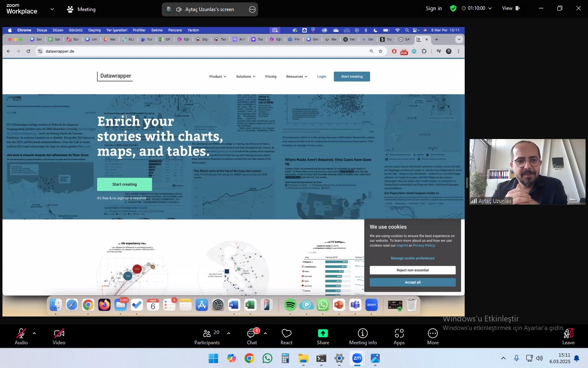Screen dimensions: 588x368
Task: Open the Solutions dropdown on Datawrapper
Action: 245,76
